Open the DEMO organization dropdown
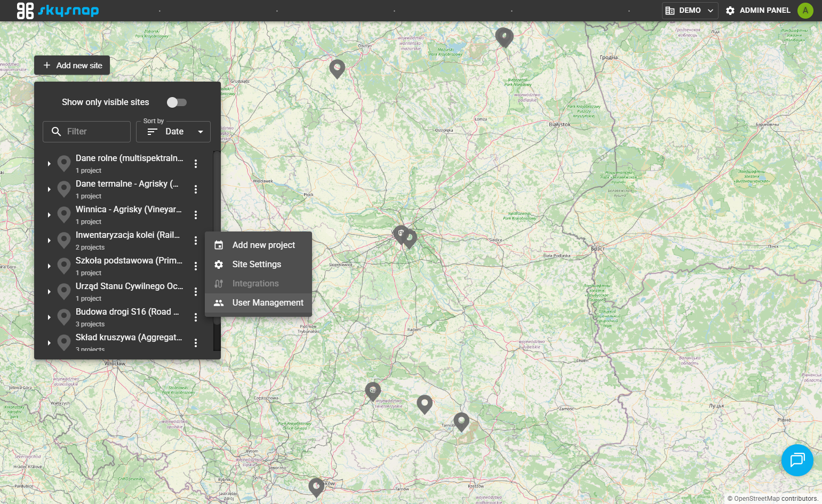 tap(690, 11)
